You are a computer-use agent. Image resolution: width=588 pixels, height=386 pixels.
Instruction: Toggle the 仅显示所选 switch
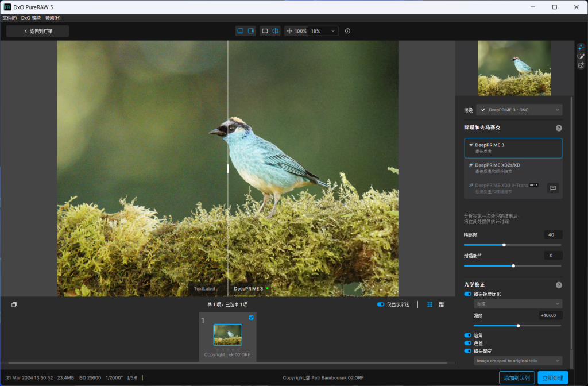(x=380, y=304)
